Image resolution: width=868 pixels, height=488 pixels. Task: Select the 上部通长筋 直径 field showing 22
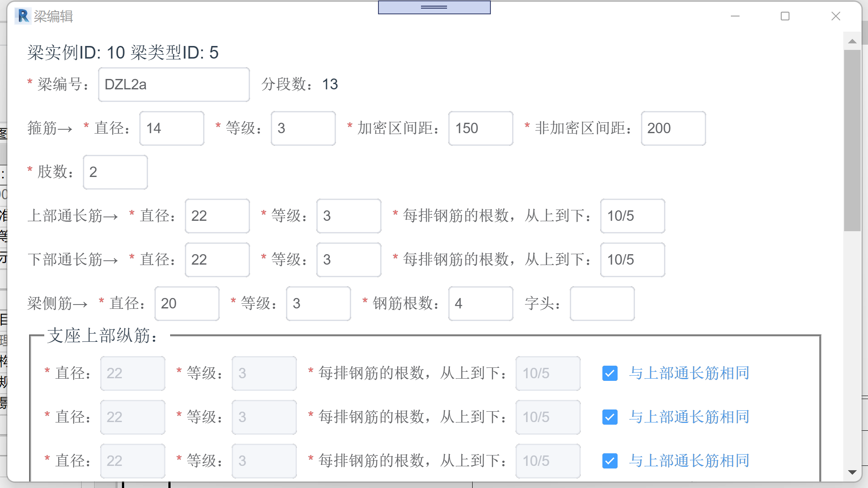[x=217, y=216]
